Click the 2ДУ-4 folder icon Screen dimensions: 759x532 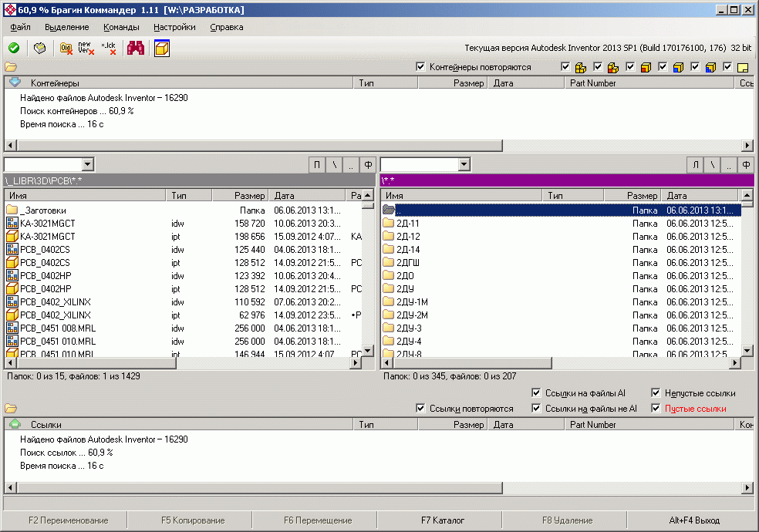click(x=388, y=341)
